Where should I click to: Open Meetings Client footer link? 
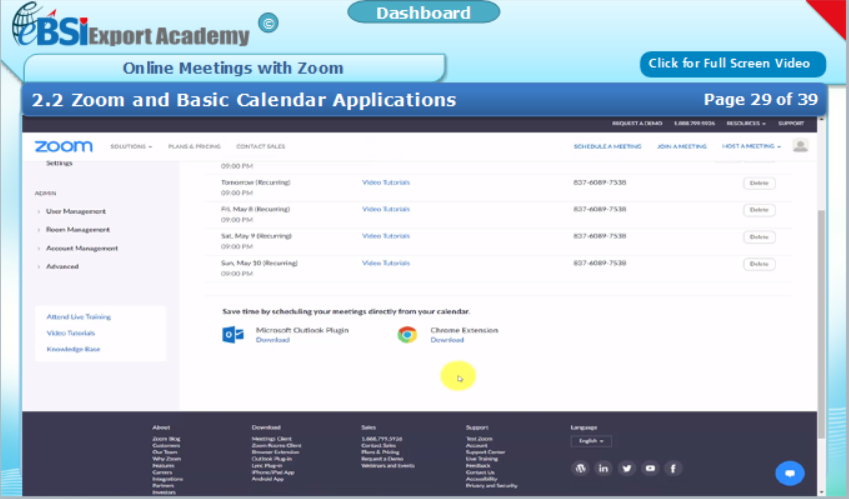[x=271, y=439]
